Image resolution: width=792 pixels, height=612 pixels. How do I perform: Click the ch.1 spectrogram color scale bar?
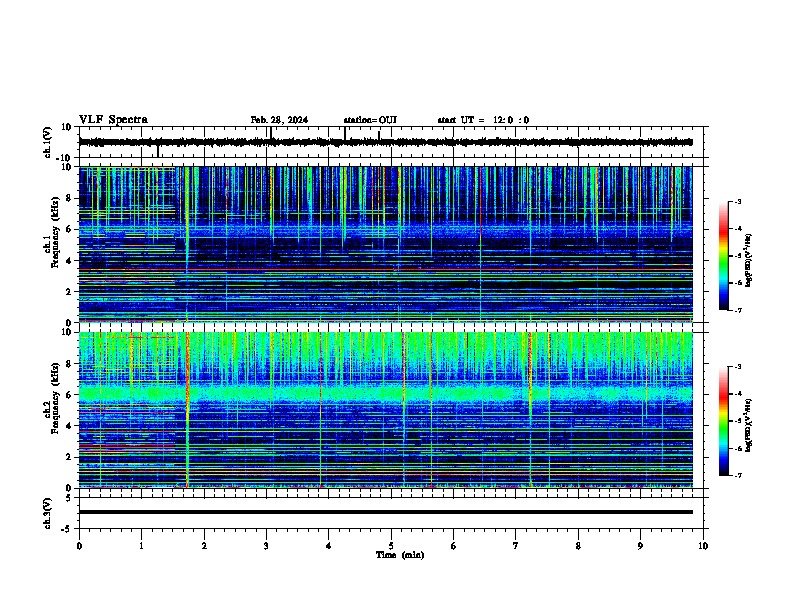724,256
